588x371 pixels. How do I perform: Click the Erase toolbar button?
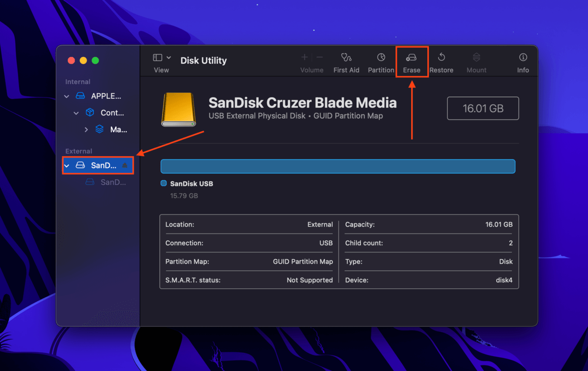point(412,63)
